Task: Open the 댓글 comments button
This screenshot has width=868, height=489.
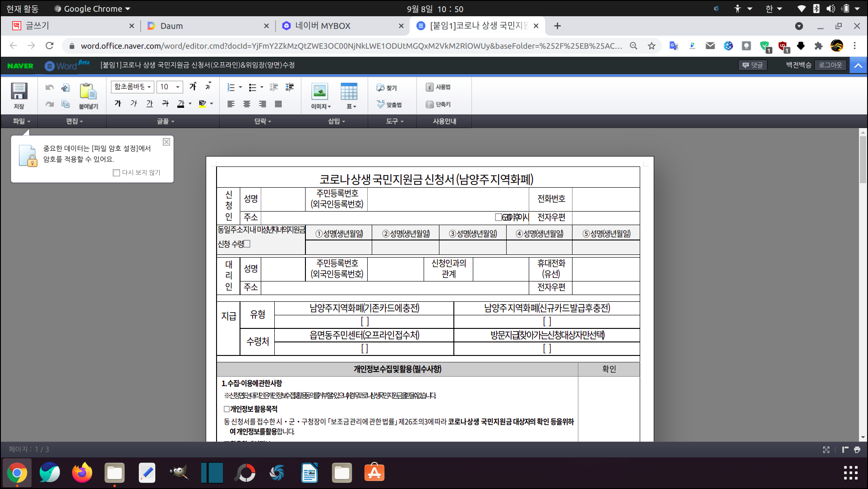Action: point(753,65)
